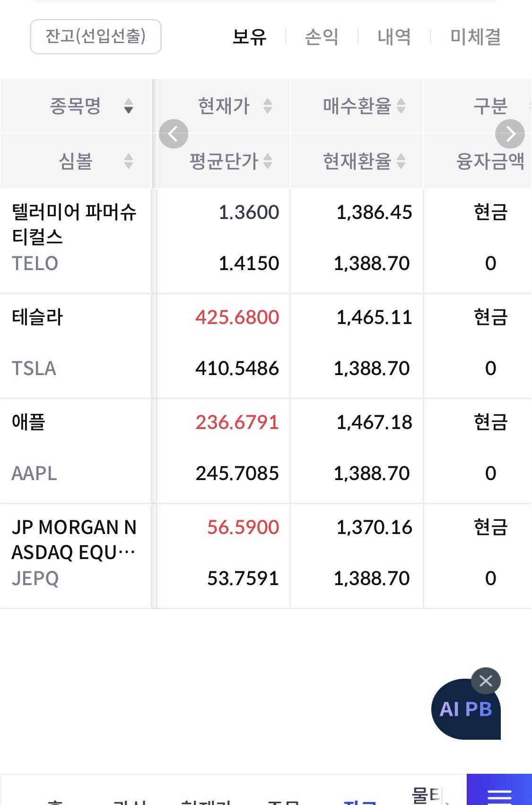The width and height of the screenshot is (532, 805).
Task: Select the JEPQ holding row
Action: (x=76, y=555)
